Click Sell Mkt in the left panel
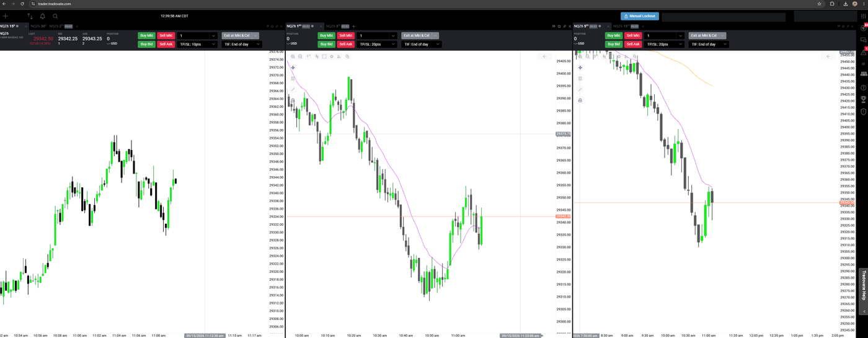 click(x=166, y=36)
